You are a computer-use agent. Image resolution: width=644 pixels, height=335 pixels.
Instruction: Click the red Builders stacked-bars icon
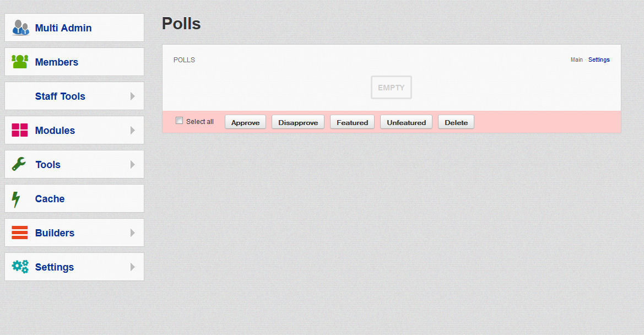[x=20, y=233]
